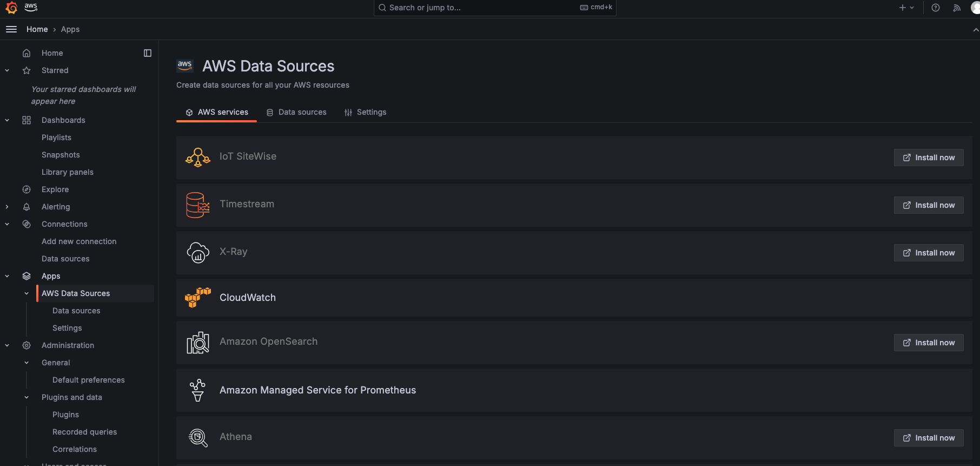The image size is (980, 466).
Task: Collapse the top breadcrumb bar chevron
Action: [x=976, y=30]
